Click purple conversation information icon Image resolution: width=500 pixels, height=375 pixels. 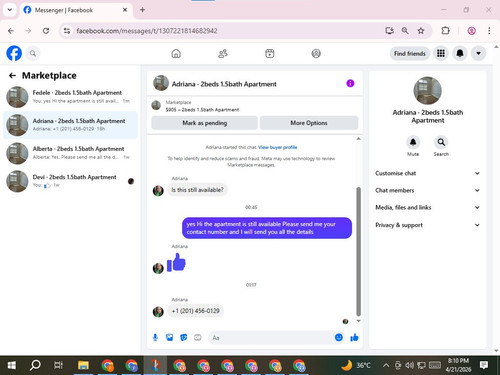[x=350, y=83]
